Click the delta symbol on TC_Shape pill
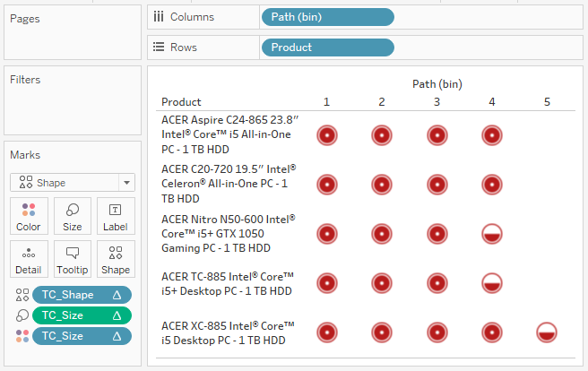 117,295
